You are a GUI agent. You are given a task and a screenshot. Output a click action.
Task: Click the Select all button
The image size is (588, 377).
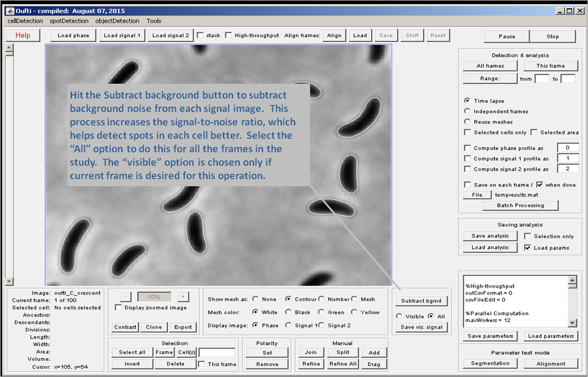pos(132,352)
